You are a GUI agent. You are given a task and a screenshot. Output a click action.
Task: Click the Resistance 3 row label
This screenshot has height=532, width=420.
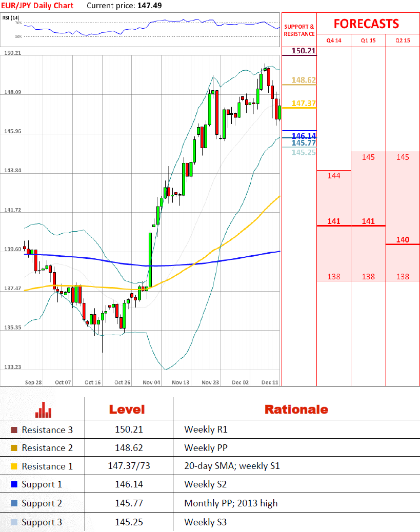pyautogui.click(x=47, y=430)
